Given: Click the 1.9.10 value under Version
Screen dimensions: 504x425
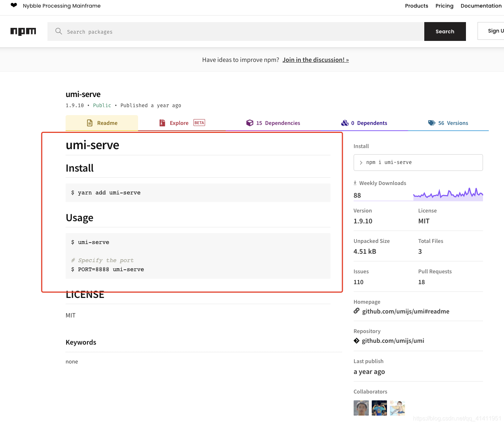Looking at the screenshot, I should pos(363,221).
